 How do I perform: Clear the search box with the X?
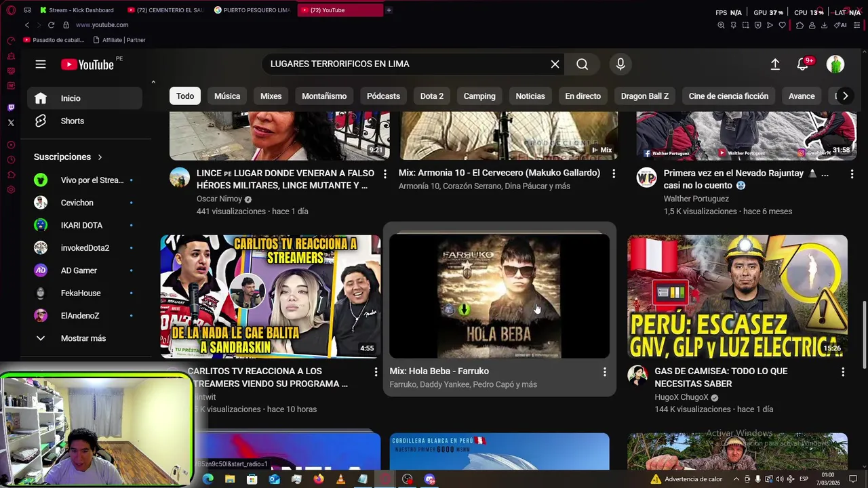pyautogui.click(x=555, y=64)
